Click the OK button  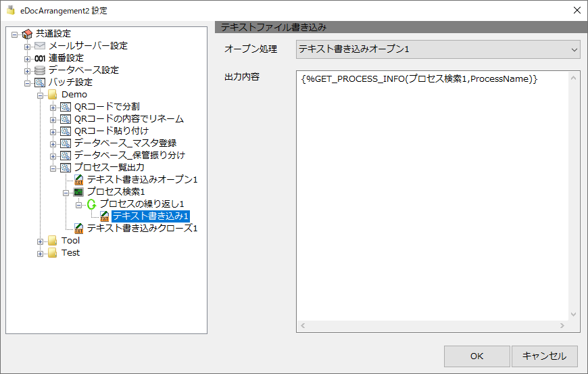(x=476, y=356)
